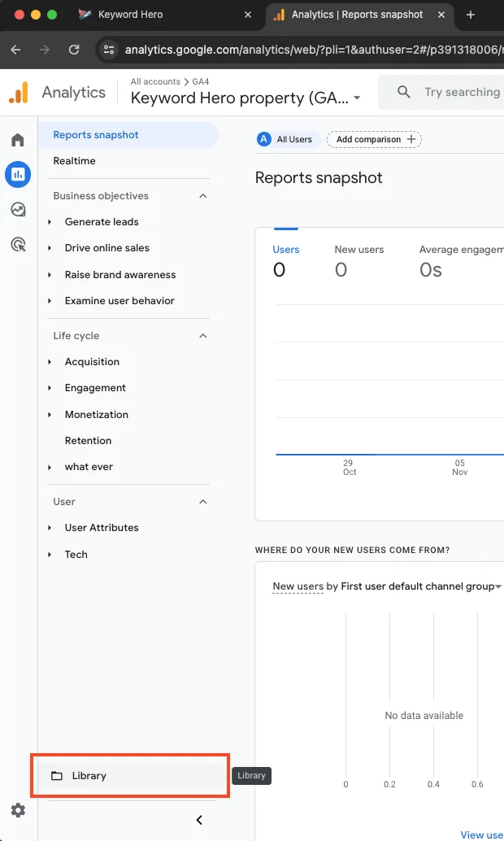Expand the Monetization arrow

[50, 415]
